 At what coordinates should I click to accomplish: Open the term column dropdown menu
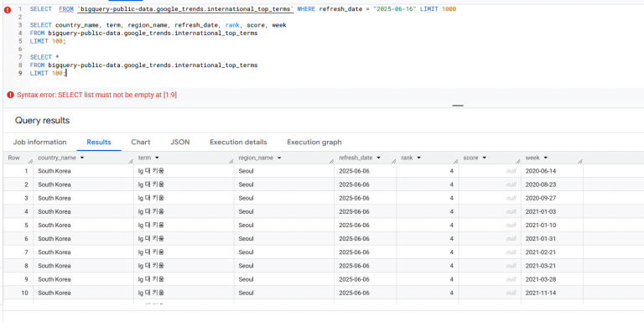(x=157, y=158)
